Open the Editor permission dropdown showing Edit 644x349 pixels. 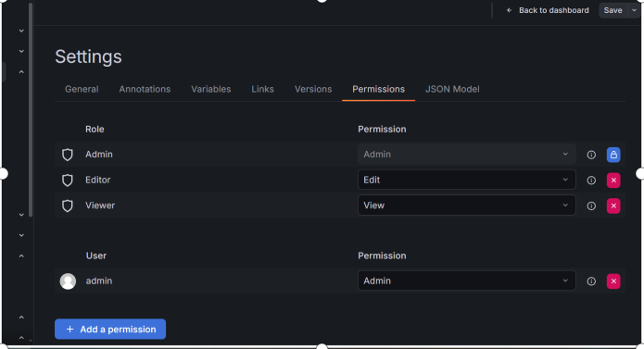tap(467, 180)
